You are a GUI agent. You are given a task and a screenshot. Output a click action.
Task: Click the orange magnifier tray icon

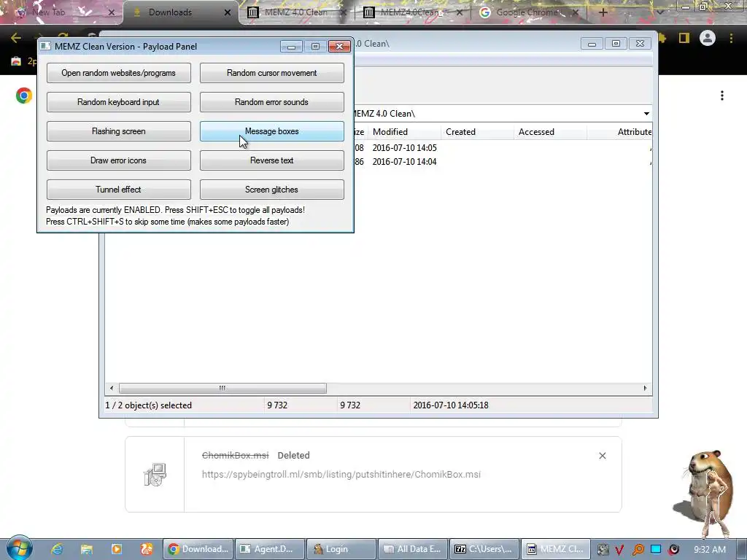[638, 550]
